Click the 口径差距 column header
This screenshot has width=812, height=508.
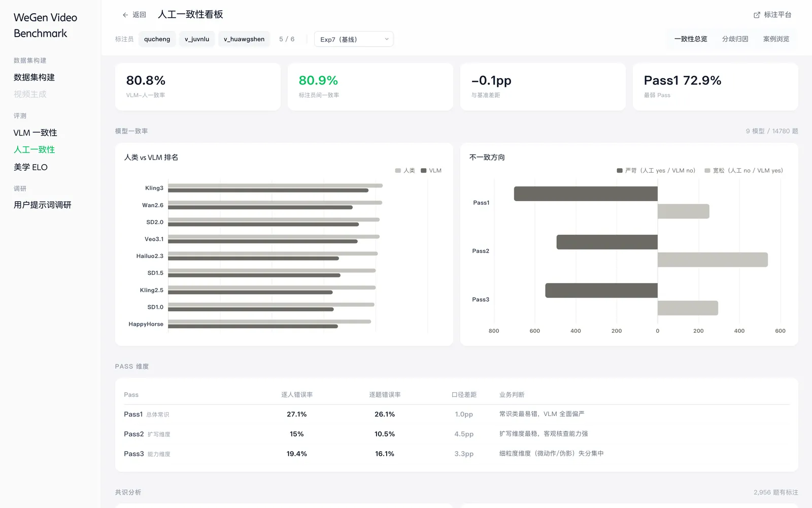(x=464, y=395)
